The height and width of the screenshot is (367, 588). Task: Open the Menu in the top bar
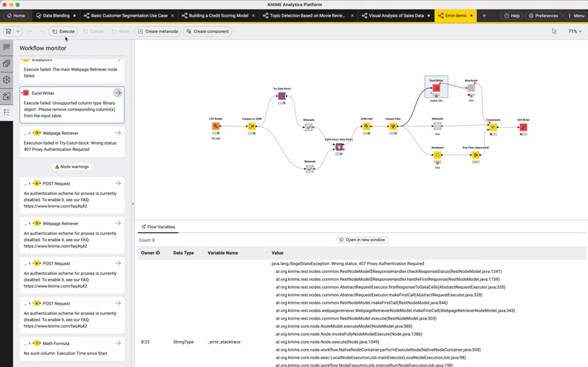pyautogui.click(x=576, y=16)
